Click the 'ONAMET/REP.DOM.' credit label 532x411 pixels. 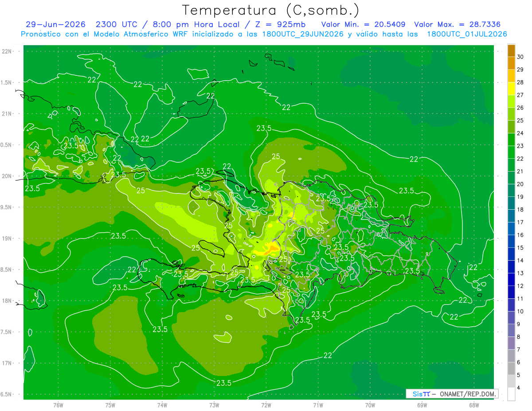(467, 394)
